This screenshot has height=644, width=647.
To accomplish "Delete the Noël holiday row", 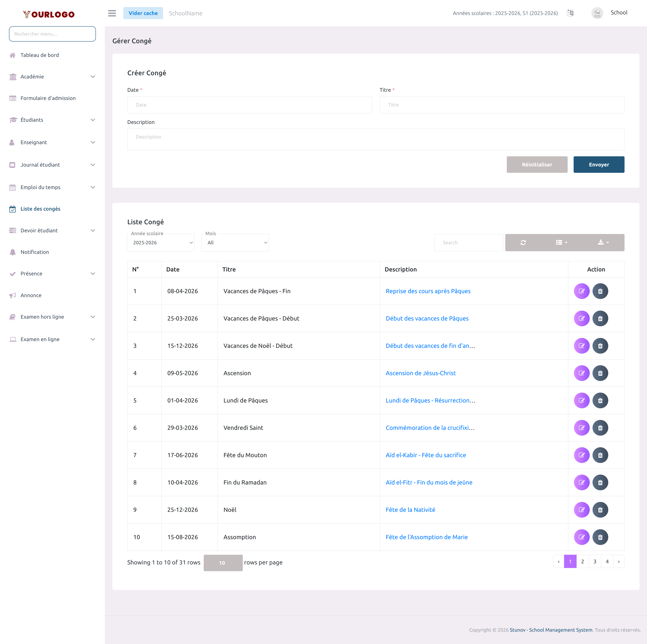I will pos(600,510).
